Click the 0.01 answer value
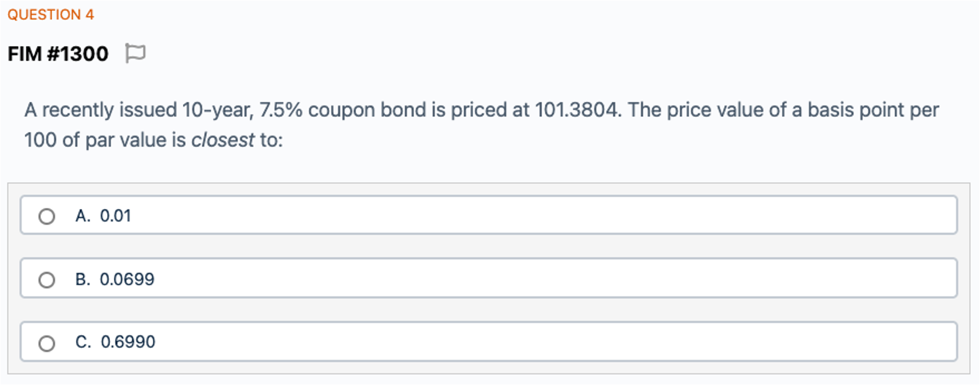Screen dimensions: 980x385 116,216
